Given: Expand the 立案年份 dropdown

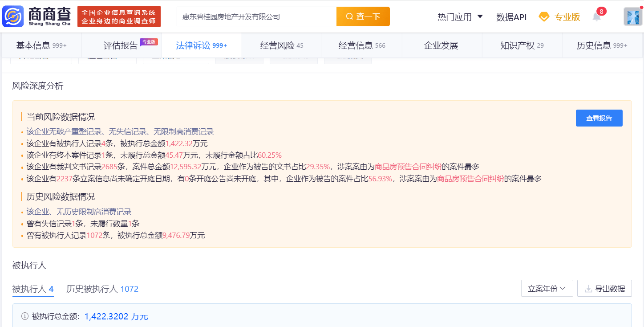Looking at the screenshot, I should (x=547, y=288).
